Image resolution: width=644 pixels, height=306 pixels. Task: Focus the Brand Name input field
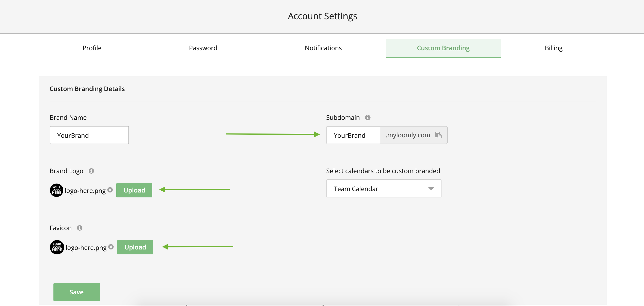(89, 135)
